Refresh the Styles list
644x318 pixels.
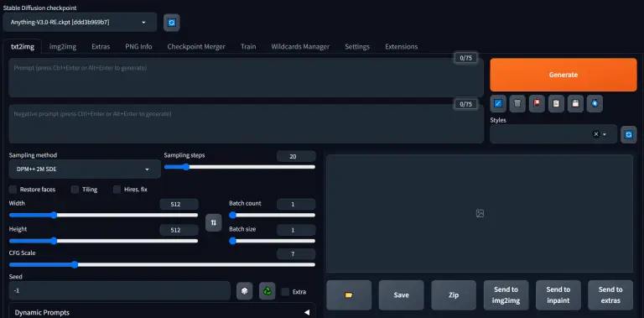pyautogui.click(x=628, y=134)
